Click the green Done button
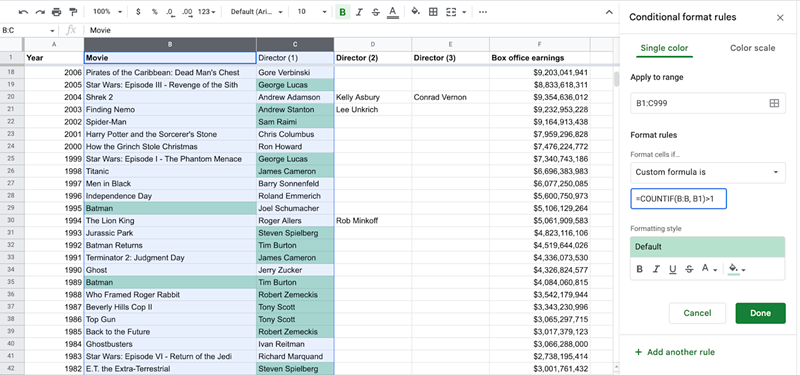Screen dimensions: 800x375 click(760, 313)
